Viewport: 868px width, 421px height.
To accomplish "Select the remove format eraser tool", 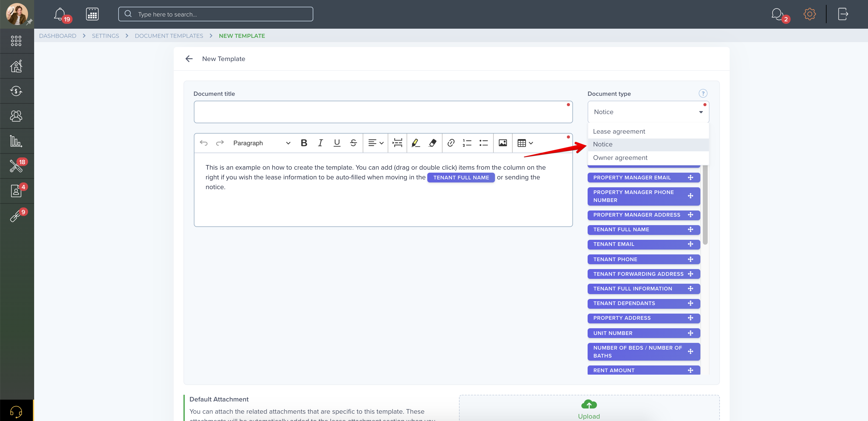I will [433, 143].
